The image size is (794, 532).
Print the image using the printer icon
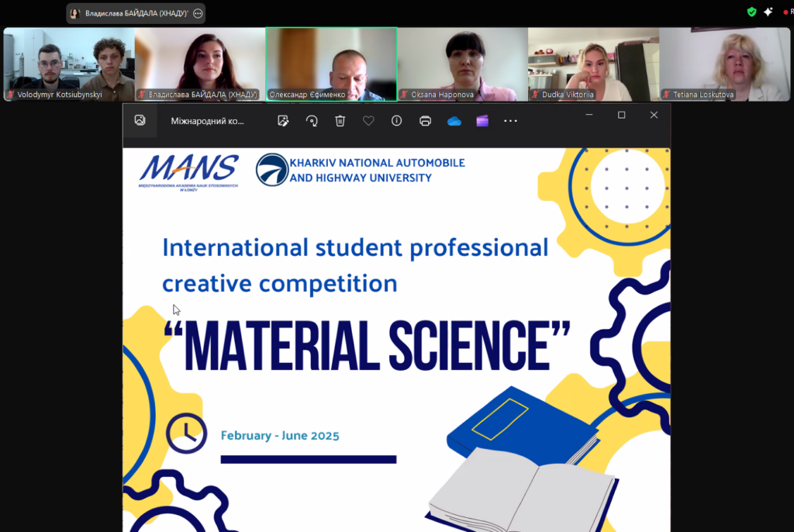[425, 121]
